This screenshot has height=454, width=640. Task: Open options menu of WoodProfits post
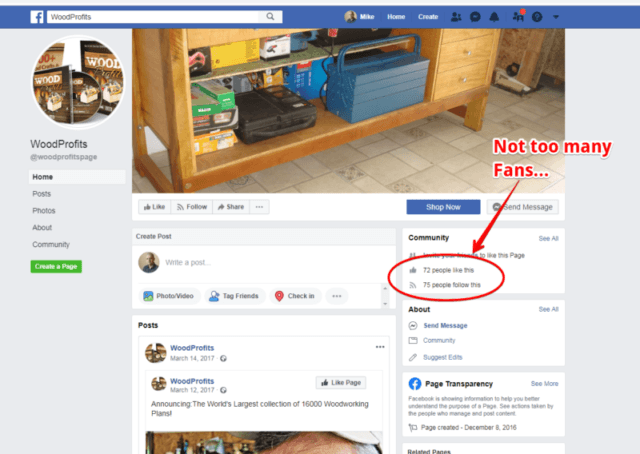380,347
